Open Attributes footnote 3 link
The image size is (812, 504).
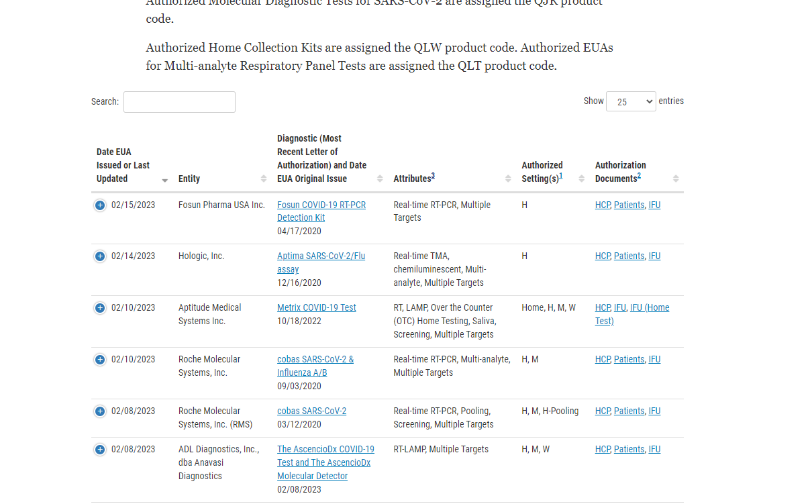coord(433,176)
